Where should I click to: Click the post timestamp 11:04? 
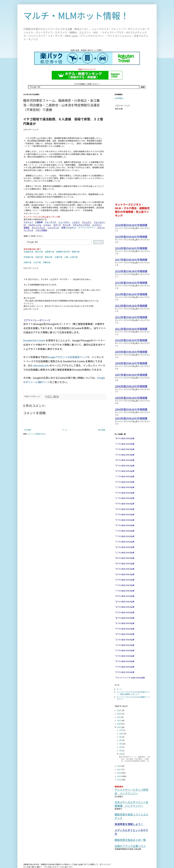pos(38,397)
